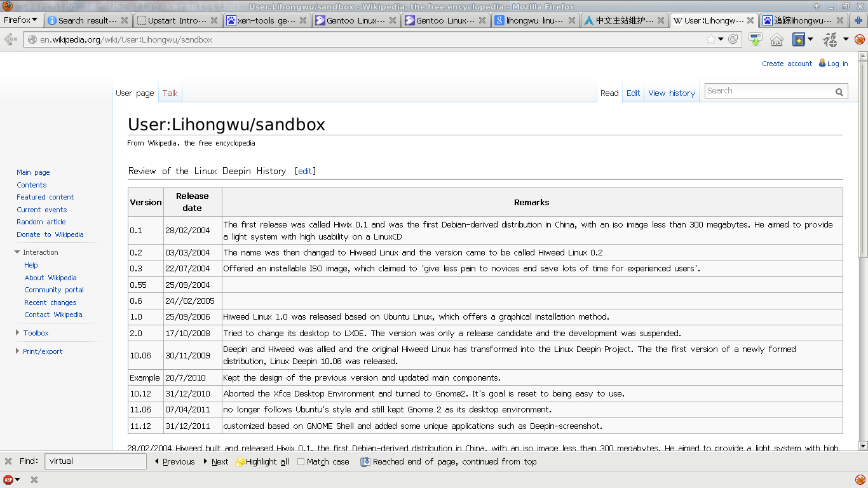868x488 pixels.
Task: Open the Downloads toolbar icon
Action: (x=756, y=39)
